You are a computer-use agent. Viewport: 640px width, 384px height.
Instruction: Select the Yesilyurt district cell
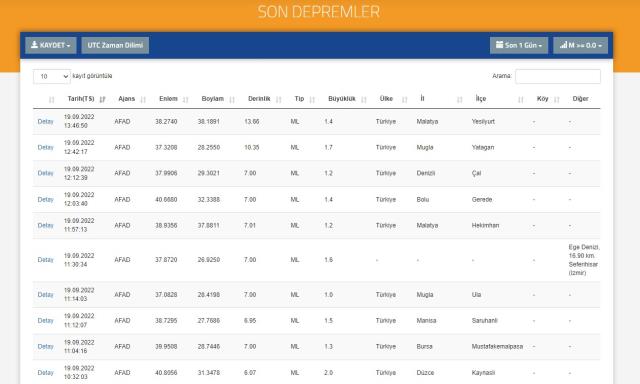(483, 122)
